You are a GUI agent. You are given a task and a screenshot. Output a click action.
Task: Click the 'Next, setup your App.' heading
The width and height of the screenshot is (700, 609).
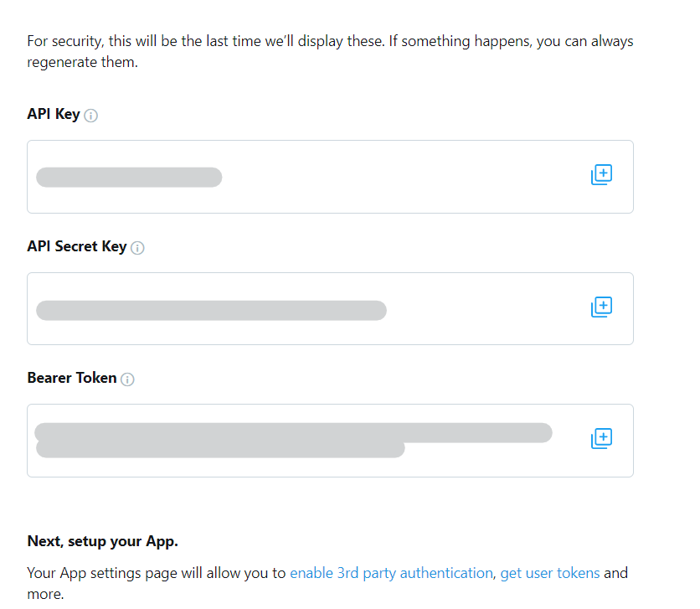[102, 541]
